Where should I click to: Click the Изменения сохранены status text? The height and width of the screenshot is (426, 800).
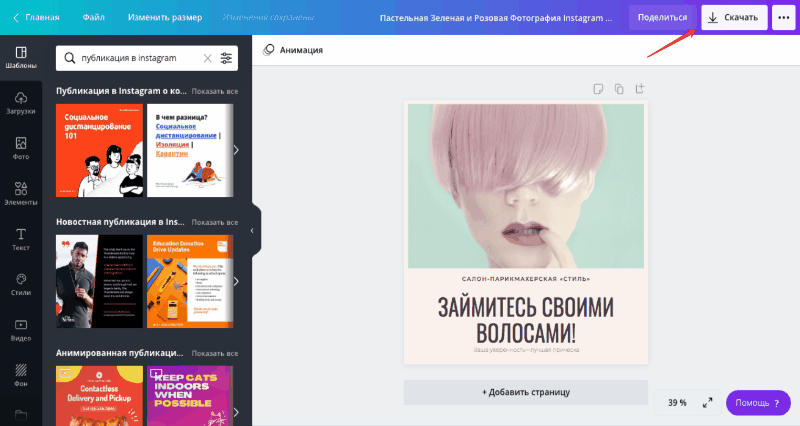(268, 17)
